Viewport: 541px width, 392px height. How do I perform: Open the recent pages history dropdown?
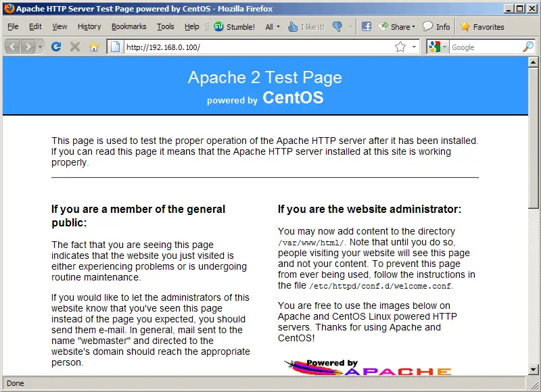(x=40, y=47)
